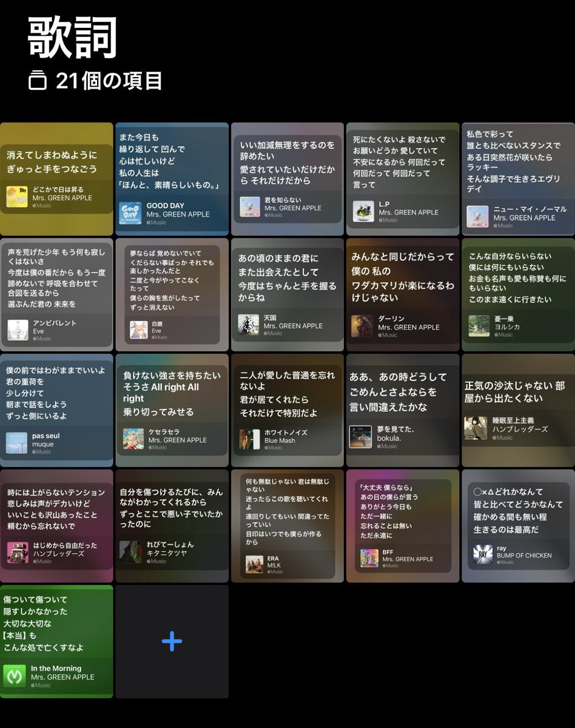Click the 歌詞 album title

(72, 38)
